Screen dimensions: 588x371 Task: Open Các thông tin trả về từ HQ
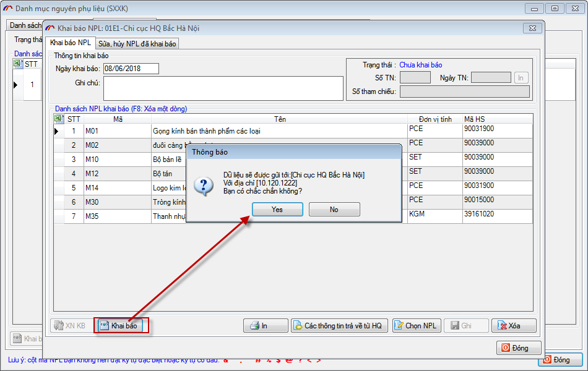pos(339,326)
